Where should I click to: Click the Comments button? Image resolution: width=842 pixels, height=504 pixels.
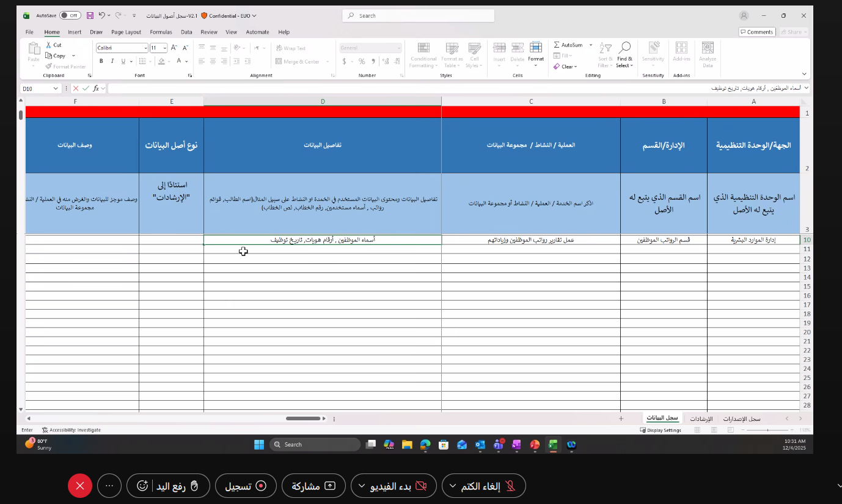[x=756, y=32]
